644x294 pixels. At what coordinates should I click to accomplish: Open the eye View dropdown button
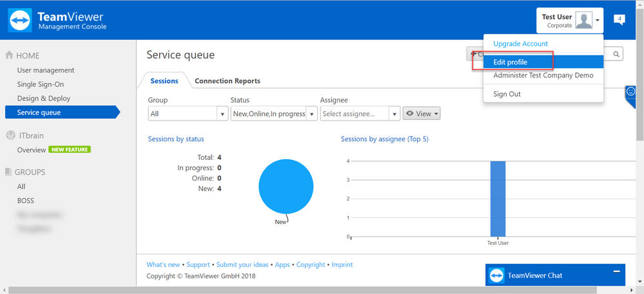[x=422, y=113]
